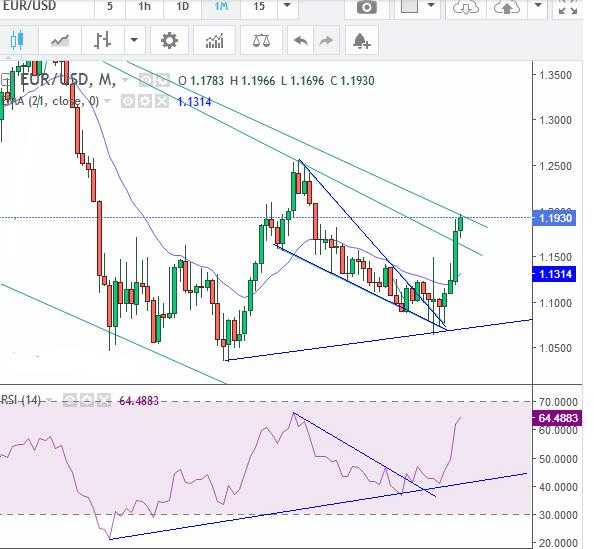Click the MA indicator middle legend icon
This screenshot has height=549, width=594.
(x=145, y=101)
